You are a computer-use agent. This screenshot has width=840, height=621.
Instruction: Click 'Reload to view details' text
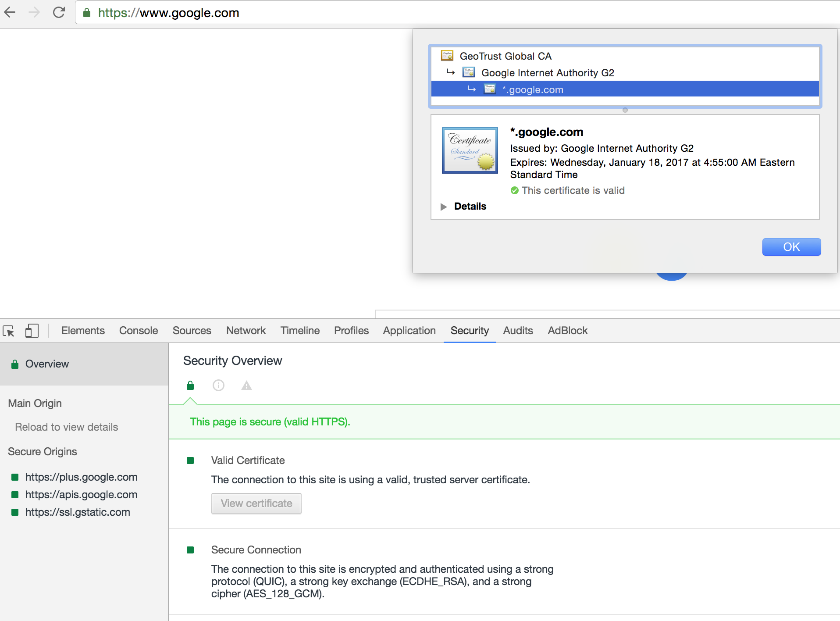click(x=67, y=427)
